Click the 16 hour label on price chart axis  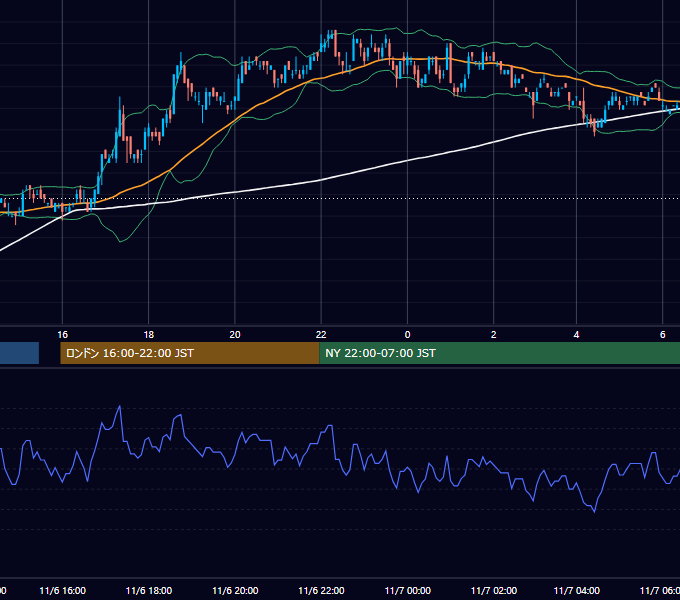(62, 335)
